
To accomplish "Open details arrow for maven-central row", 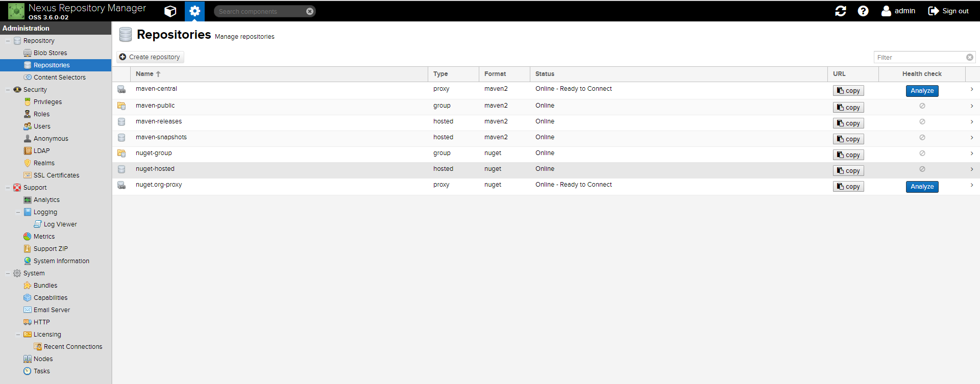I will (x=972, y=89).
